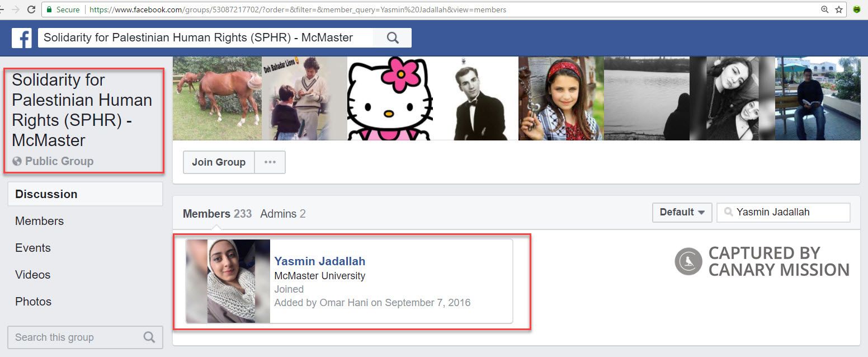
Task: Click the member search field with Yasmin Jadallah
Action: [783, 213]
